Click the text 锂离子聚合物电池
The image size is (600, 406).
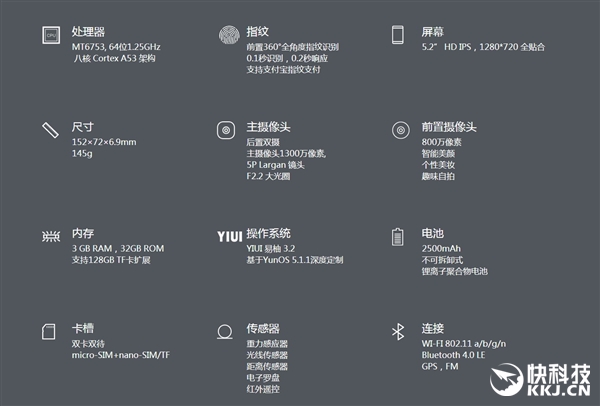pos(455,271)
